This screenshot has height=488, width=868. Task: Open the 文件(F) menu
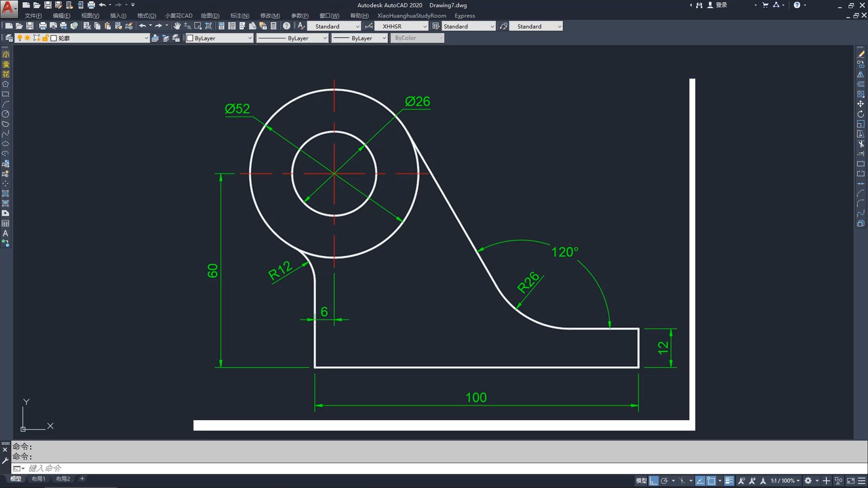point(33,15)
